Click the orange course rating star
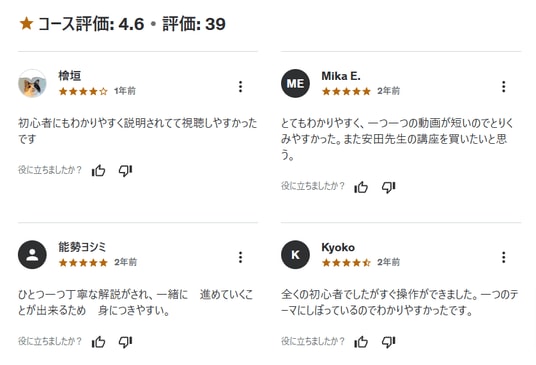The image size is (536, 365). click(26, 24)
